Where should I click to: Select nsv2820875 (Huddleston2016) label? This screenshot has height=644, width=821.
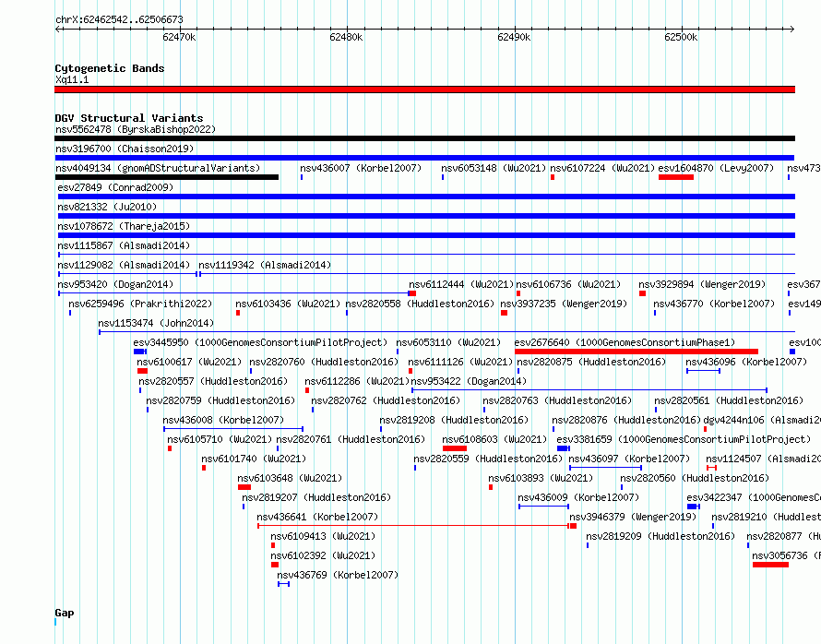[591, 362]
